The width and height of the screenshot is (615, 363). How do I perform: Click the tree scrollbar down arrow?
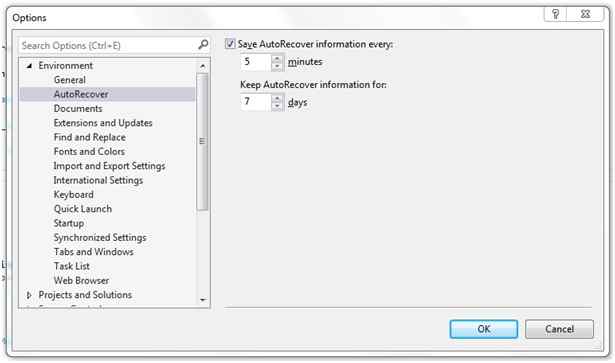coord(202,300)
